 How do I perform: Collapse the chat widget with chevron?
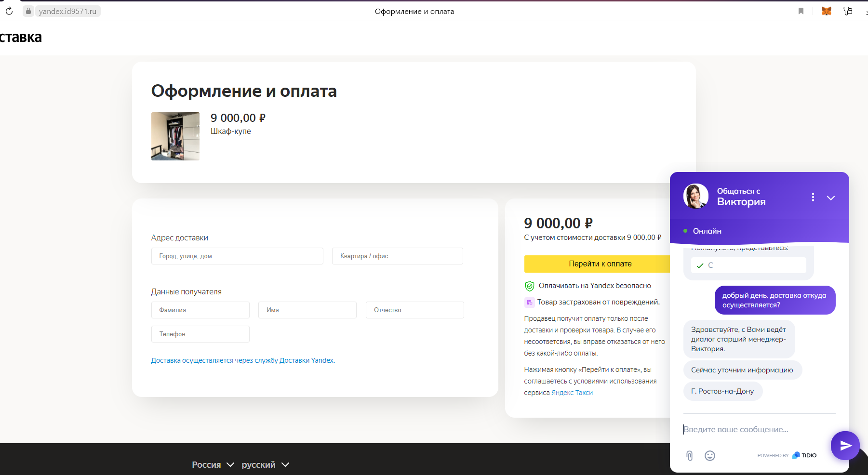point(831,198)
